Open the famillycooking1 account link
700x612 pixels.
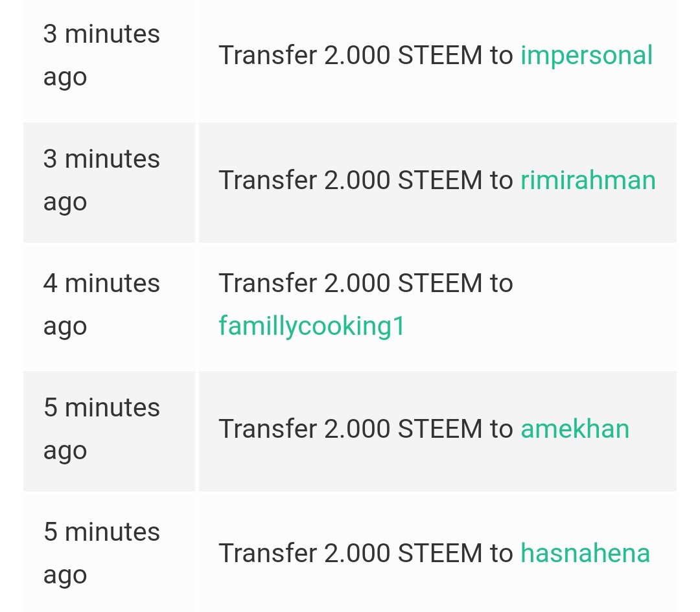pos(312,326)
